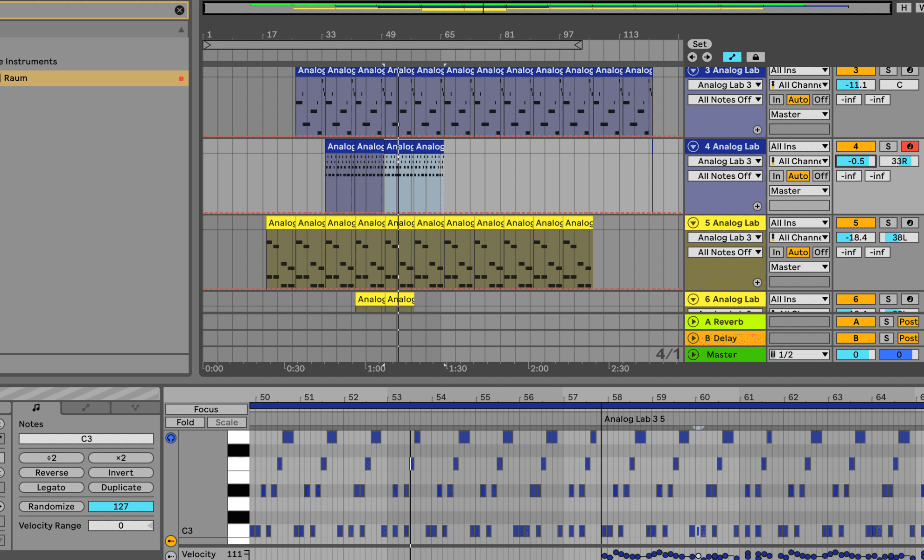This screenshot has width=924, height=560.
Task: Click the C3 note pitch field
Action: 86,439
